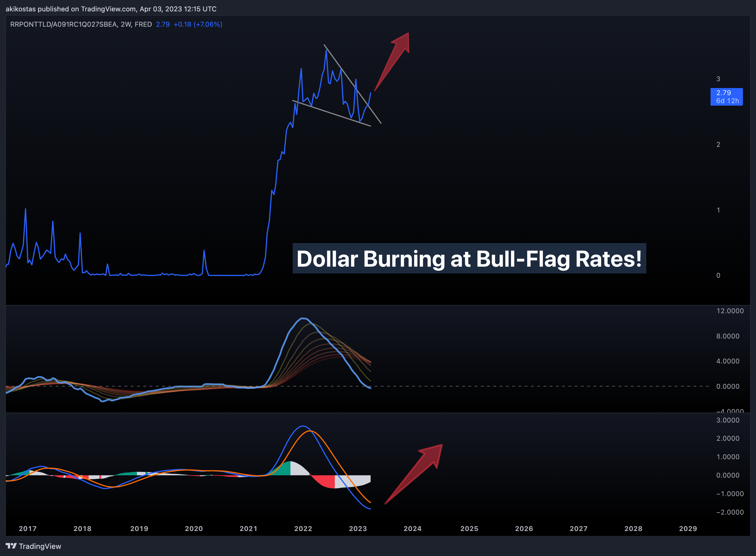Click the 2026 label on time axis
The image size is (756, 556).
524,528
